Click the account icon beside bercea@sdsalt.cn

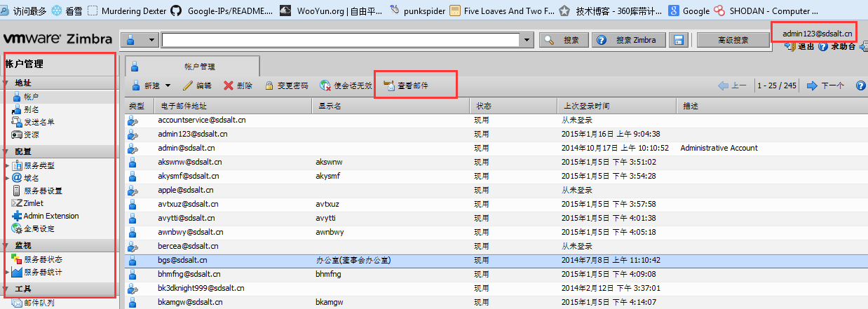pyautogui.click(x=133, y=246)
